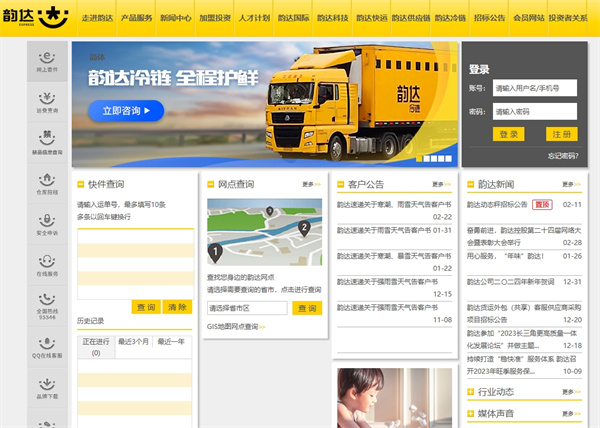Viewport: 600px width, 428px height.
Task: Open news 韵达公司二〇二四年新年贺词
Action: click(510, 282)
